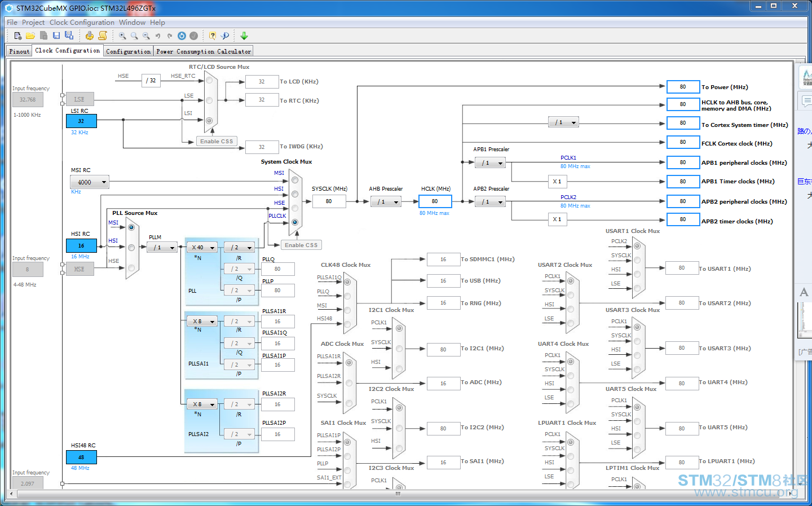Select HSI in the PLL Source Mux
The width and height of the screenshot is (812, 506).
[x=131, y=248]
